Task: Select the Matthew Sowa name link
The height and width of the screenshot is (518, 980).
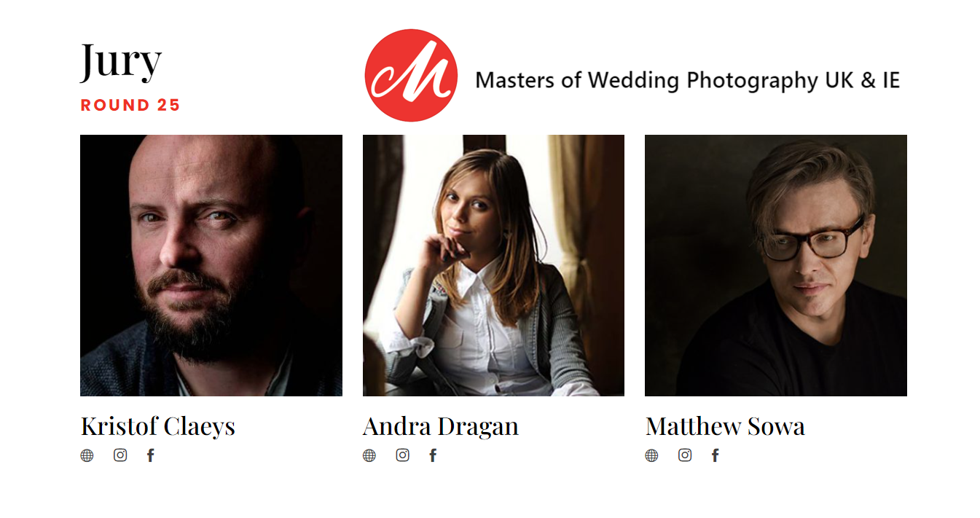Action: tap(725, 426)
